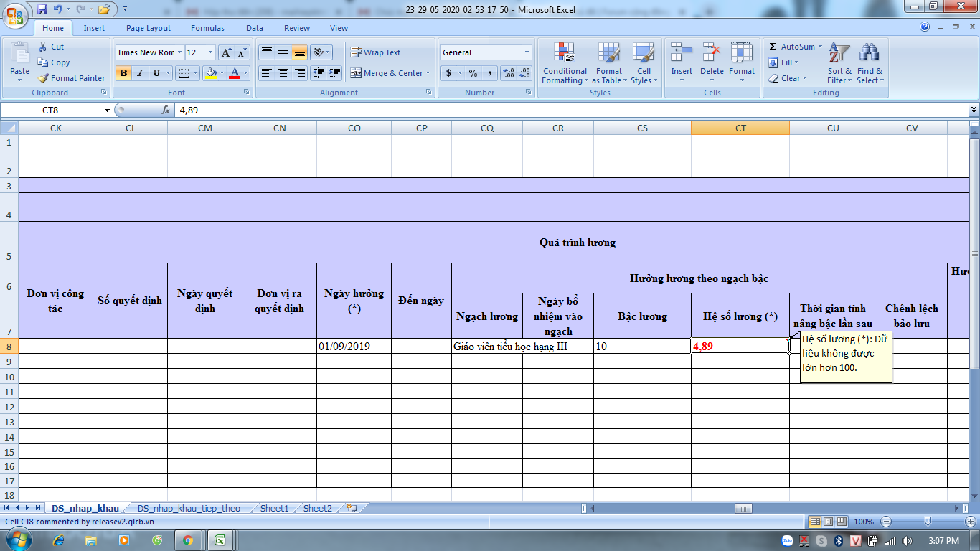The width and height of the screenshot is (980, 551).
Task: Apply Percent style
Action: 473,73
